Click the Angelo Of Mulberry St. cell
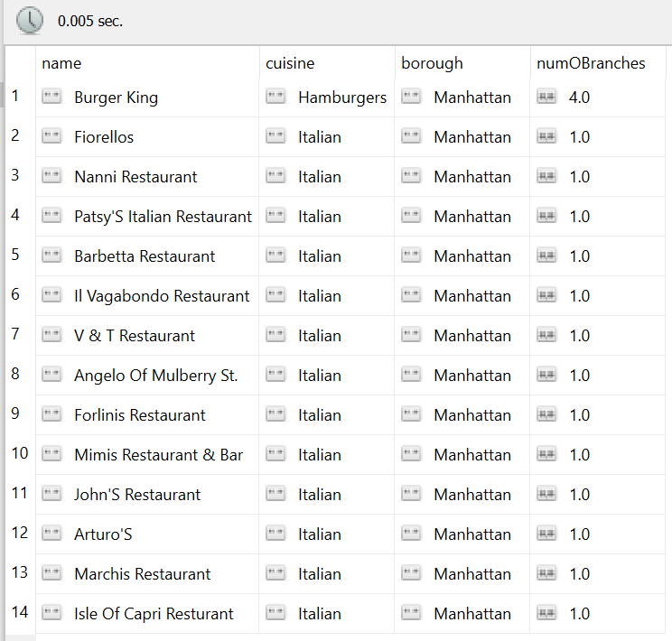This screenshot has height=641, width=672. point(155,375)
